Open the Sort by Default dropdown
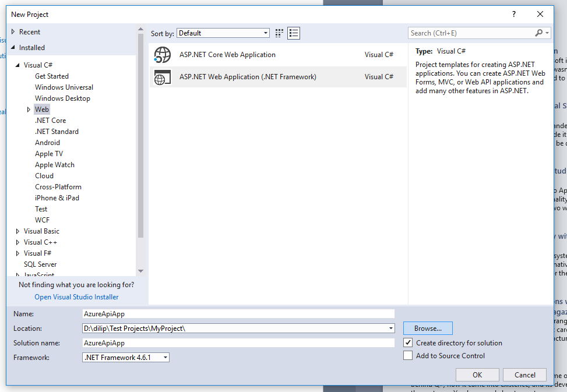This screenshot has height=392, width=567. [x=223, y=33]
